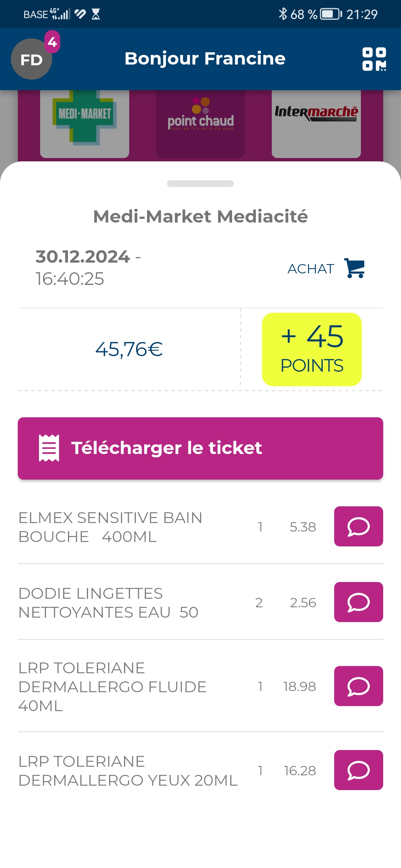
Task: Open comment for Elmex Sensitive Bain Bouche
Action: pyautogui.click(x=358, y=526)
